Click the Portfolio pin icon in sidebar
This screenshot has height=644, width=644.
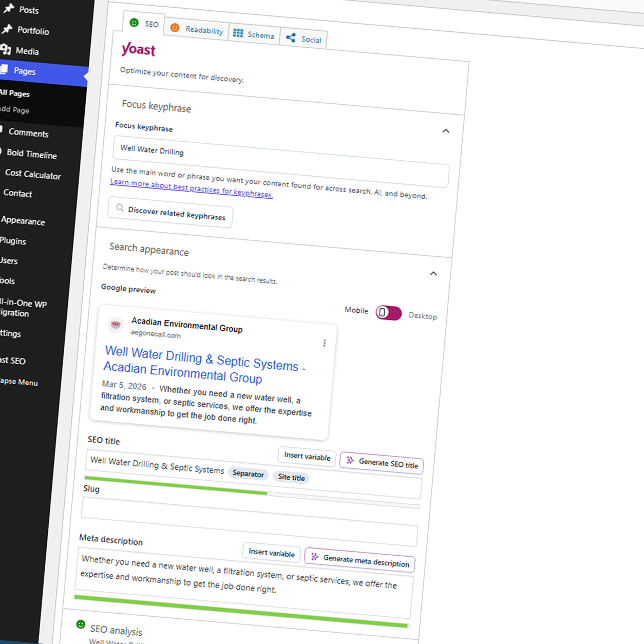tap(7, 29)
